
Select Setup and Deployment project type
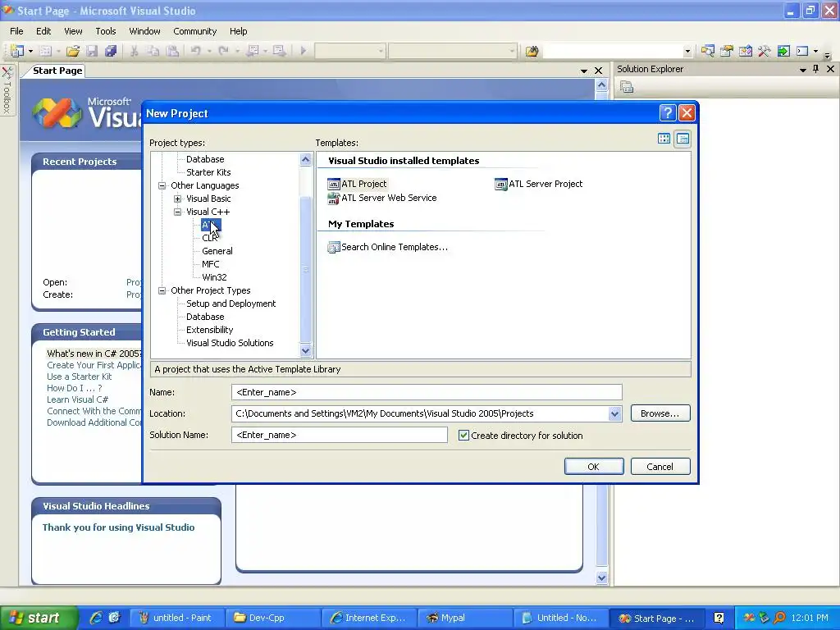[231, 304]
